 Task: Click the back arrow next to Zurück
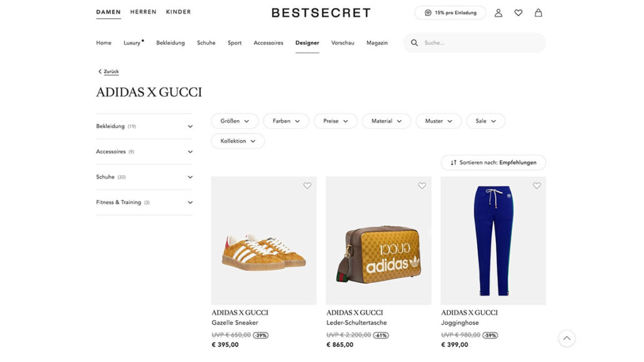[x=99, y=71]
